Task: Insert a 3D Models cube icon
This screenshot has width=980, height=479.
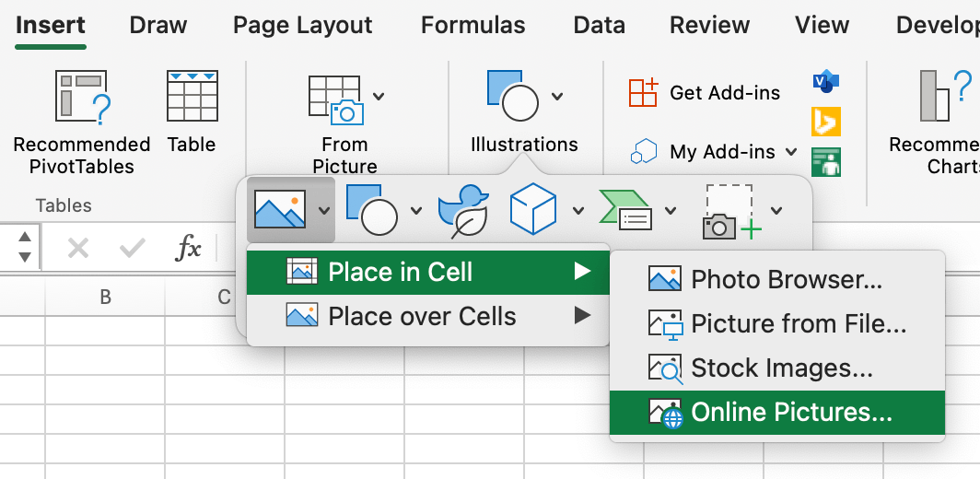Action: (x=533, y=209)
